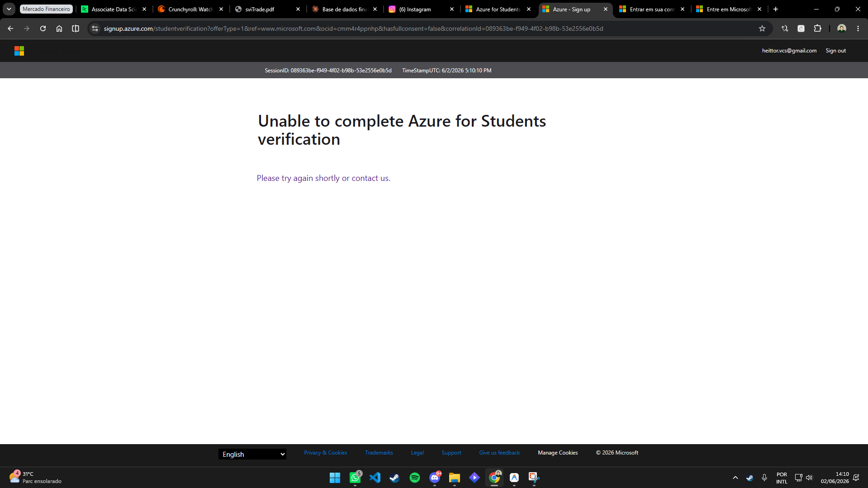Click the Mercado Financeiro tab group label
This screenshot has width=868, height=488.
point(46,9)
